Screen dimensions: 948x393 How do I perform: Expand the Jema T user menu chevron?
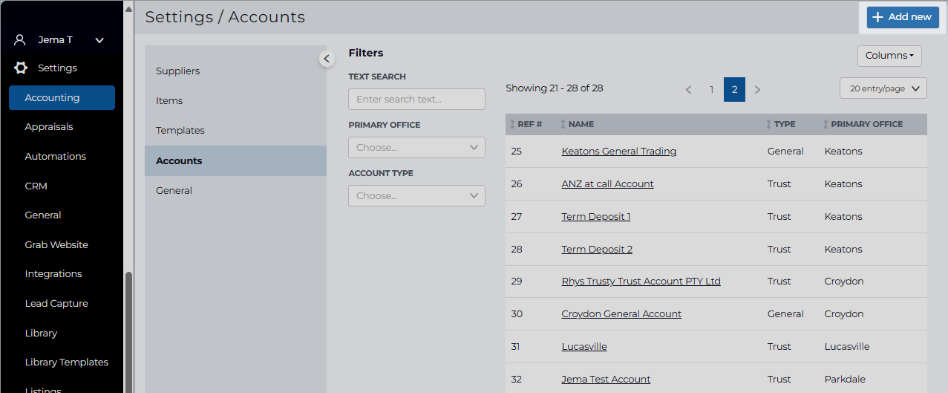tap(100, 41)
